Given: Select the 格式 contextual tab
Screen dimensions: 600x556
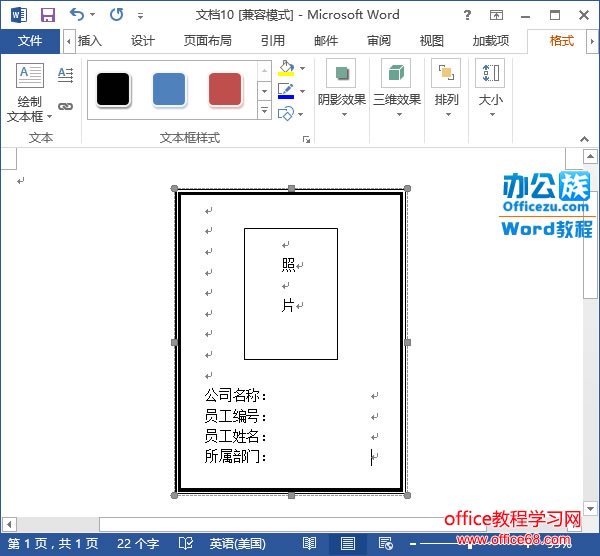Looking at the screenshot, I should [562, 41].
